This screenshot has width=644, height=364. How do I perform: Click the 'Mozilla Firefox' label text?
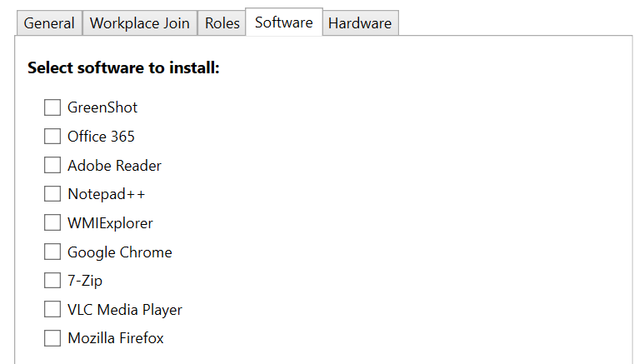[116, 338]
